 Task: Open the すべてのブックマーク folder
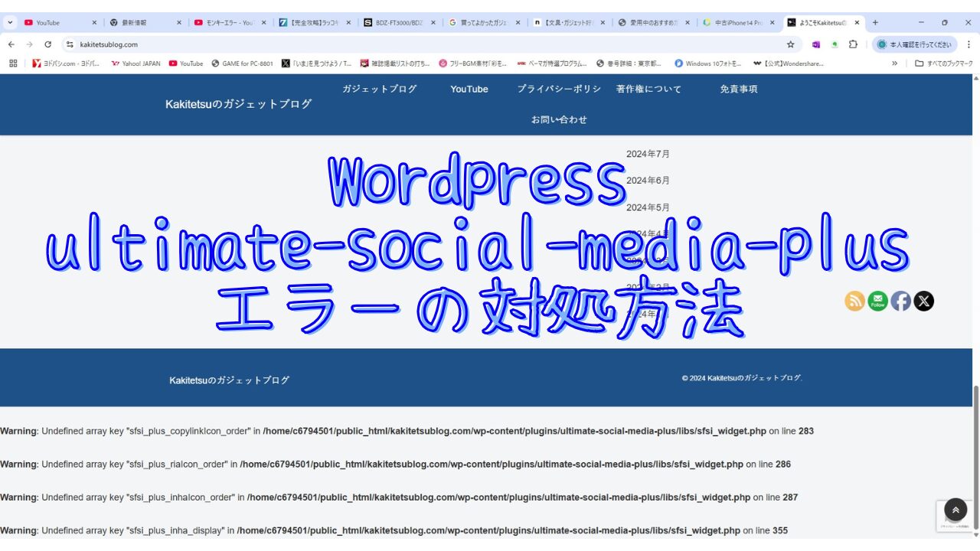coord(944,64)
